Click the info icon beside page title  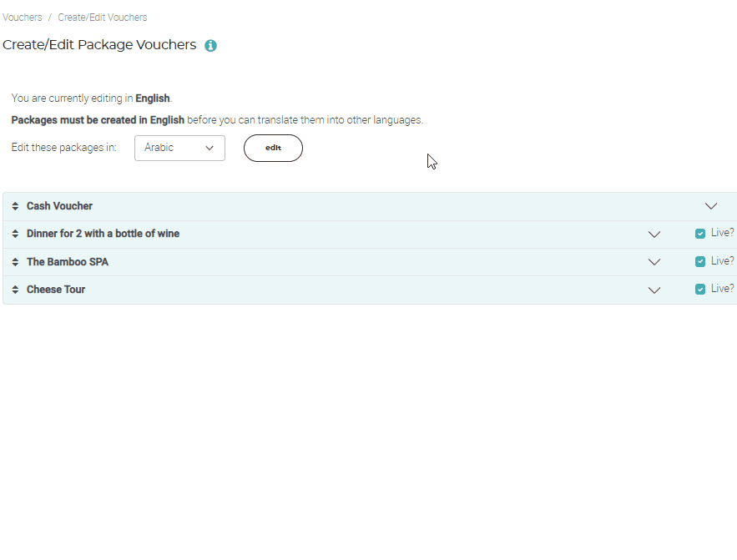point(210,46)
